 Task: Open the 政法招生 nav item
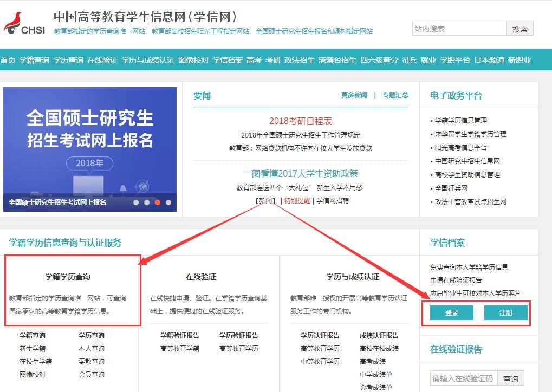tap(300, 60)
